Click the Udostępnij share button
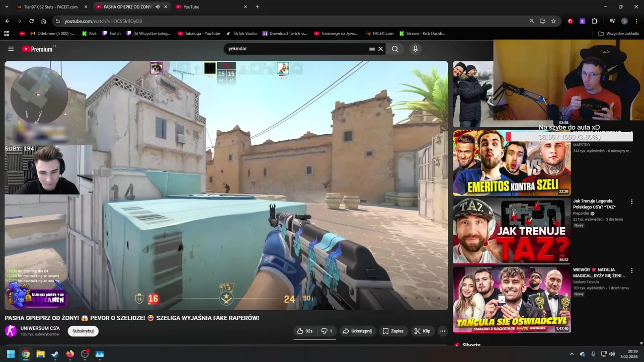Image resolution: width=644 pixels, height=362 pixels. point(357,331)
